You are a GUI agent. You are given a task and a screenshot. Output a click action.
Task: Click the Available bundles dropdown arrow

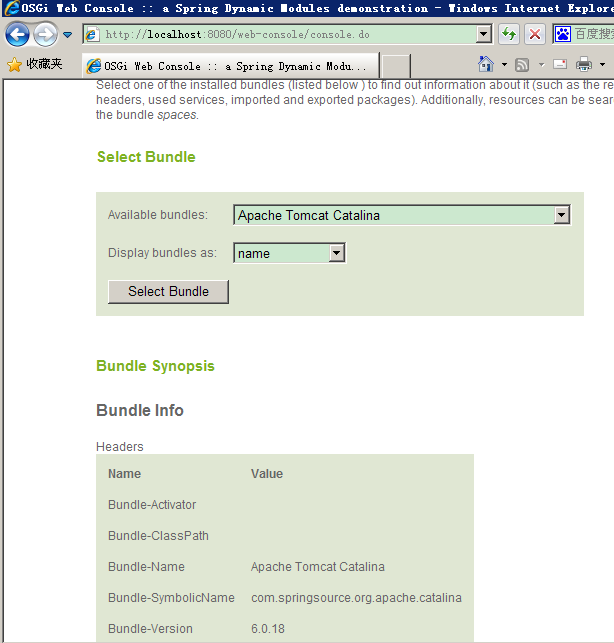click(x=562, y=215)
